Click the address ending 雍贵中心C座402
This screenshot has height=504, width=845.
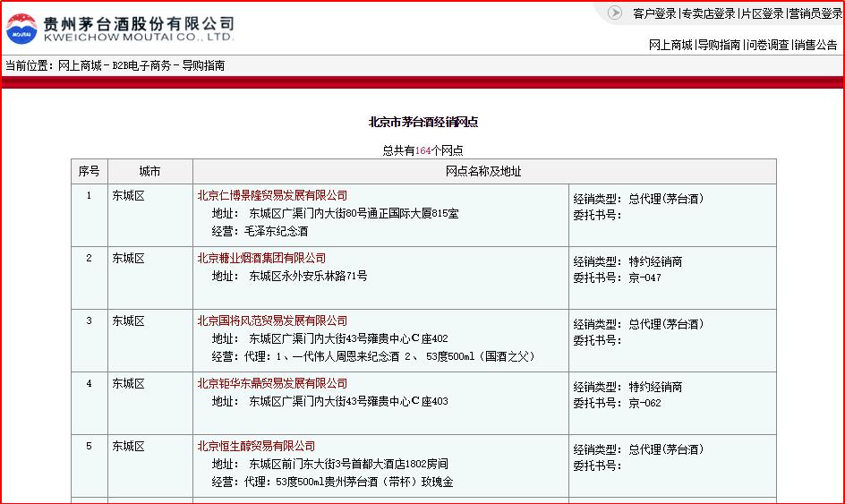coord(348,338)
